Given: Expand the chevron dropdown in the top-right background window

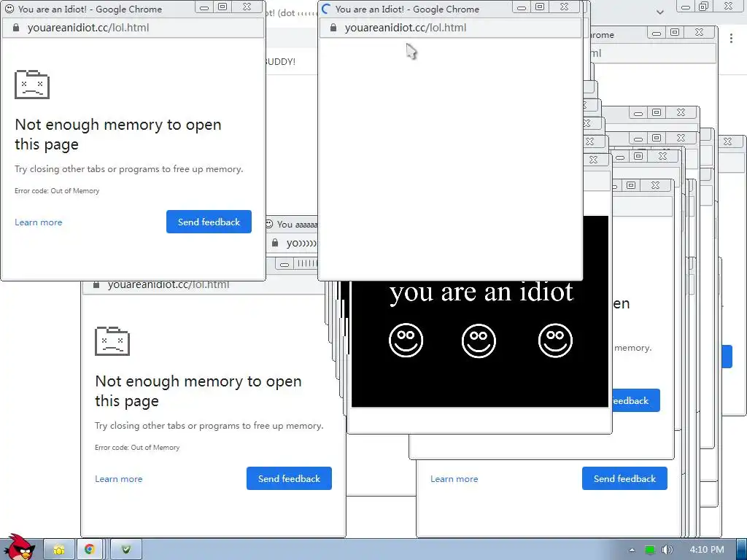Looking at the screenshot, I should [x=659, y=12].
